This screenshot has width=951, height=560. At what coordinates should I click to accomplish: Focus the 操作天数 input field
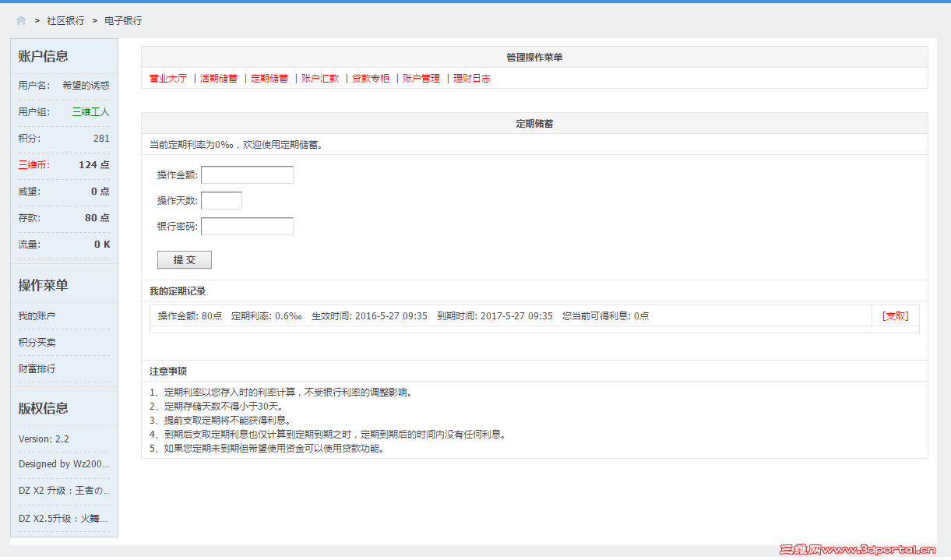click(x=221, y=200)
